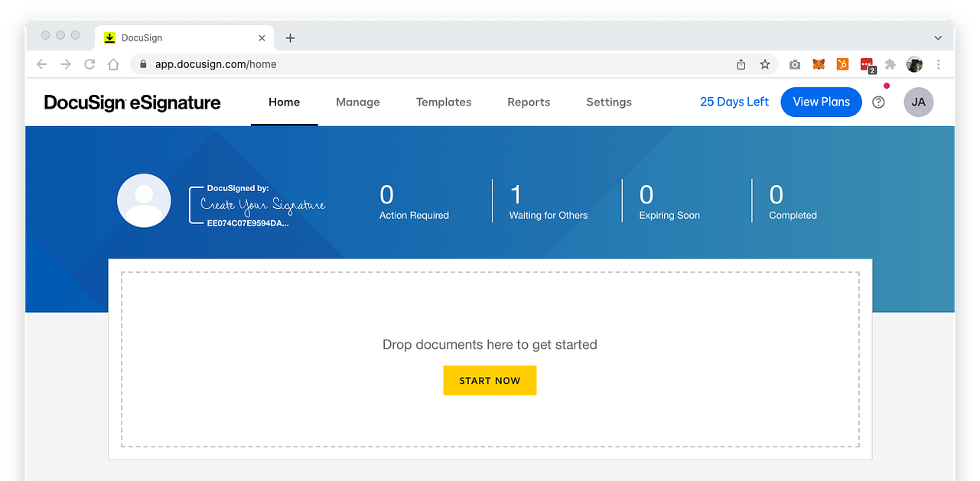Expand the tab search chevron
Screen dimensions: 980x481
pos(938,37)
